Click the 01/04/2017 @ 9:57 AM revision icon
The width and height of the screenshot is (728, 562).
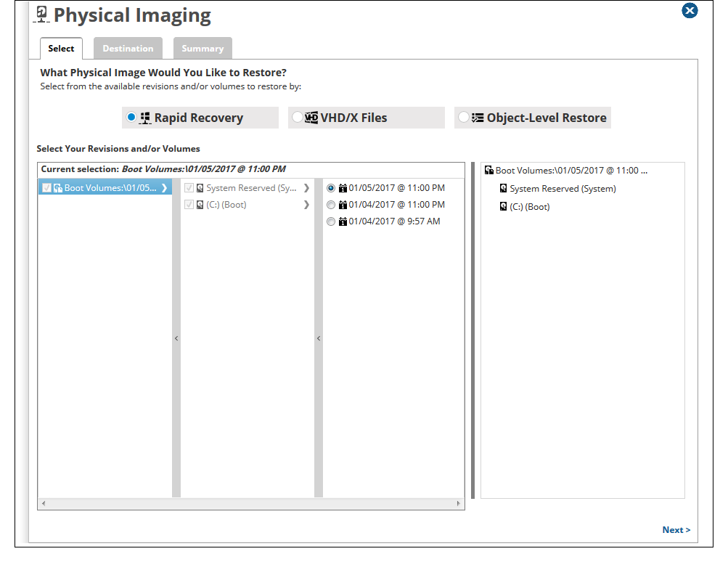[x=343, y=221]
